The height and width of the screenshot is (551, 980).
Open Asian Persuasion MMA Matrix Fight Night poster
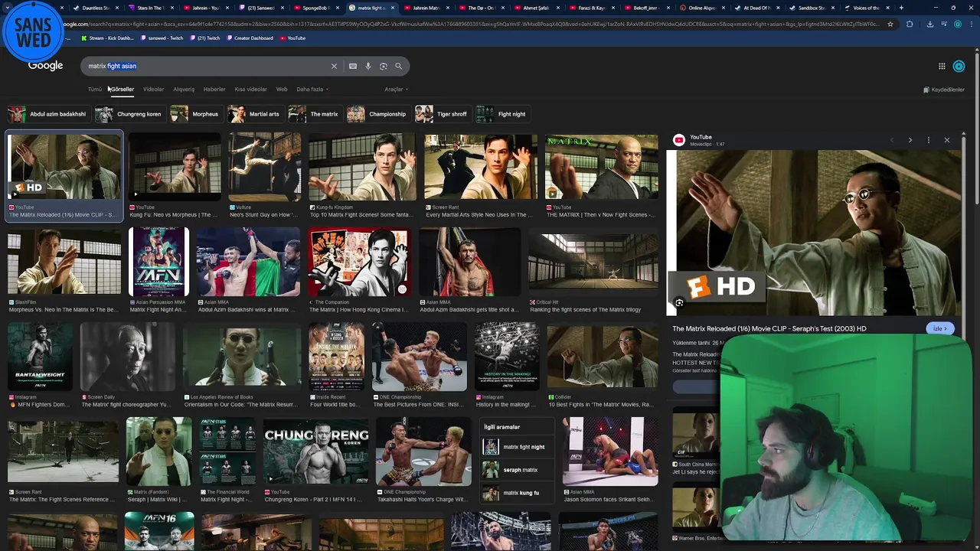[x=159, y=262]
